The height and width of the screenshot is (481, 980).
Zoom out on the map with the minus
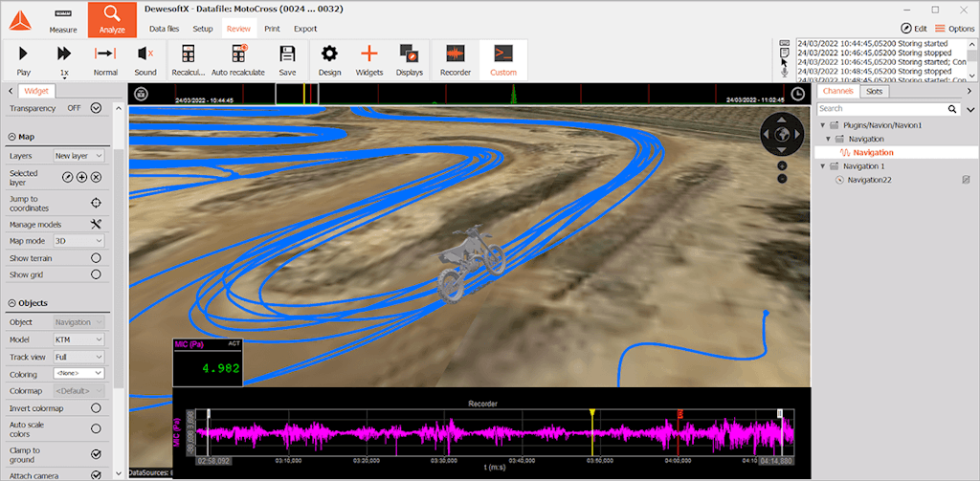tap(782, 179)
